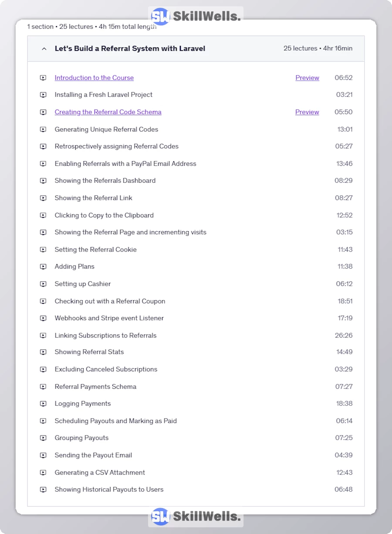This screenshot has width=392, height=534.
Task: Click the video icon beside Webhooks and Stripe event Listener
Action: click(43, 318)
